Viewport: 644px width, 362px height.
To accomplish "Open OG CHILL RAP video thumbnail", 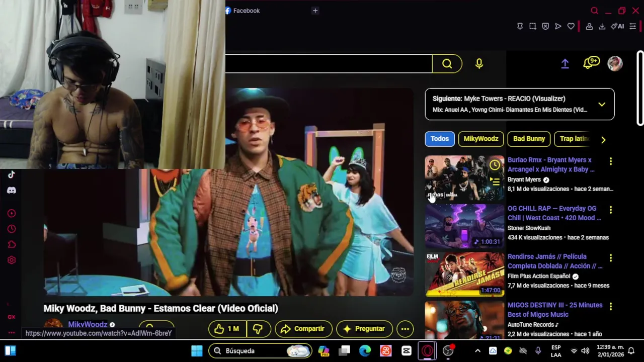I will coord(464,226).
